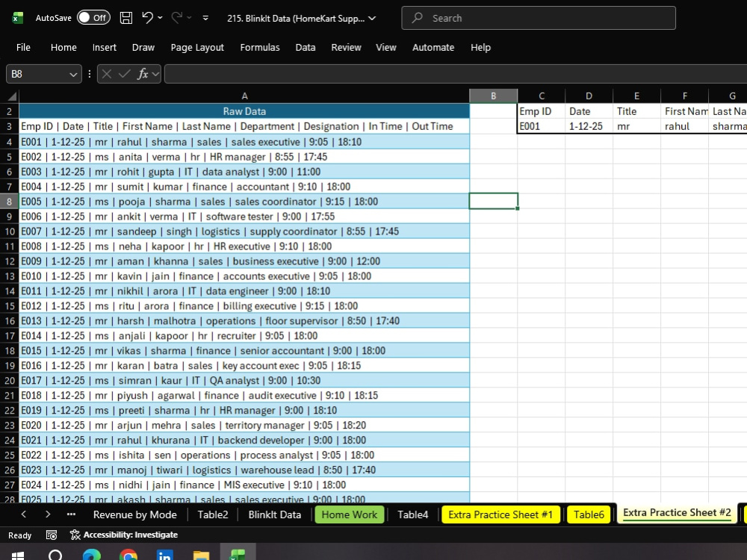This screenshot has width=747, height=560.
Task: Select column B header
Action: [494, 96]
